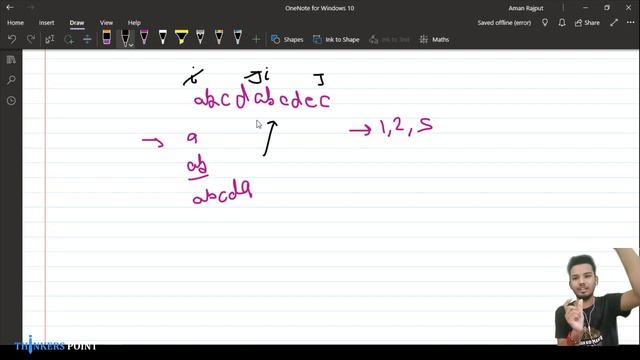
Task: Pick the Insert or Remove Space tool
Action: pyautogui.click(x=87, y=39)
